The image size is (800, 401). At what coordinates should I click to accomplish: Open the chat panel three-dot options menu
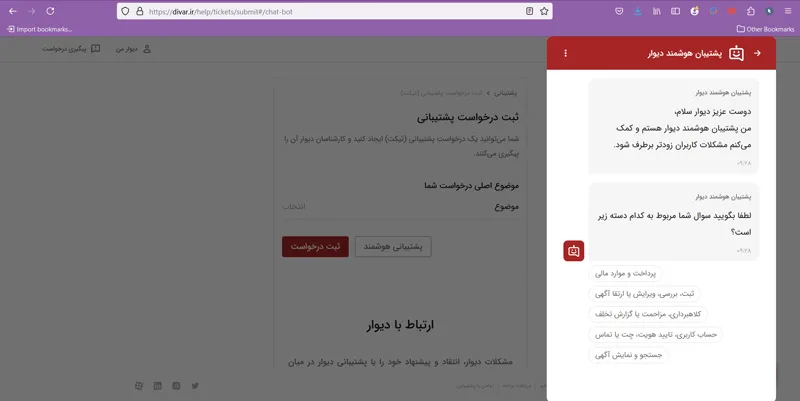point(565,53)
